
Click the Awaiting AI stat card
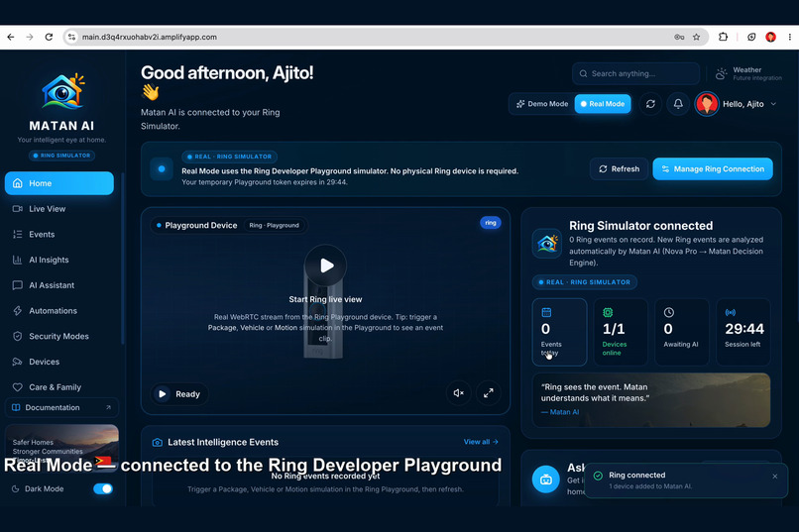tap(682, 332)
